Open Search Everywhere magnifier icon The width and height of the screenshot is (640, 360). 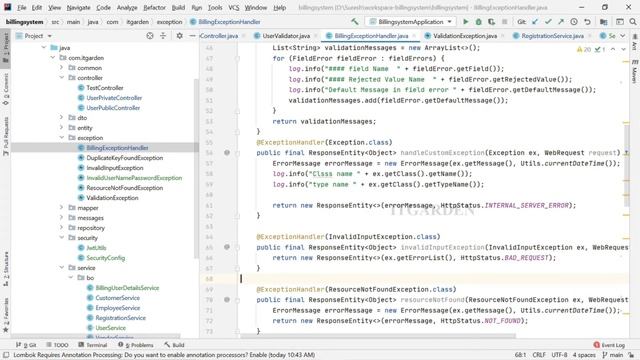pyautogui.click(x=632, y=22)
